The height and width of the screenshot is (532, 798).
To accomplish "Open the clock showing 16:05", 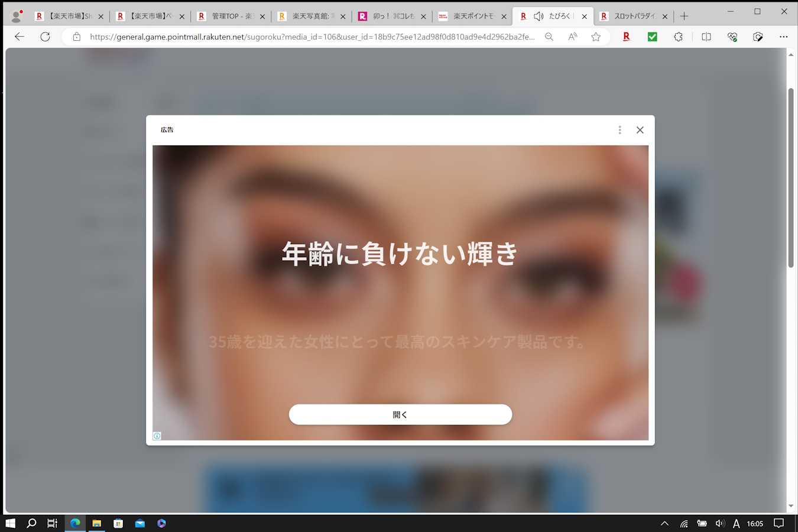I will point(755,523).
